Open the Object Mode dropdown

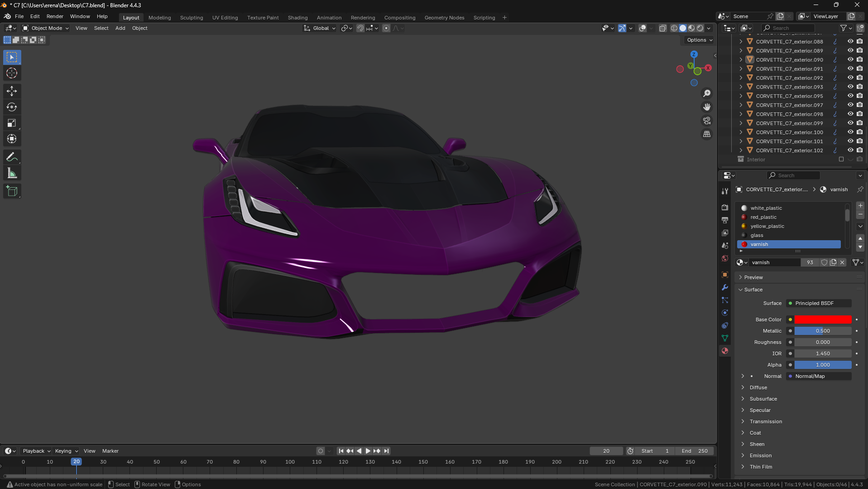45,28
